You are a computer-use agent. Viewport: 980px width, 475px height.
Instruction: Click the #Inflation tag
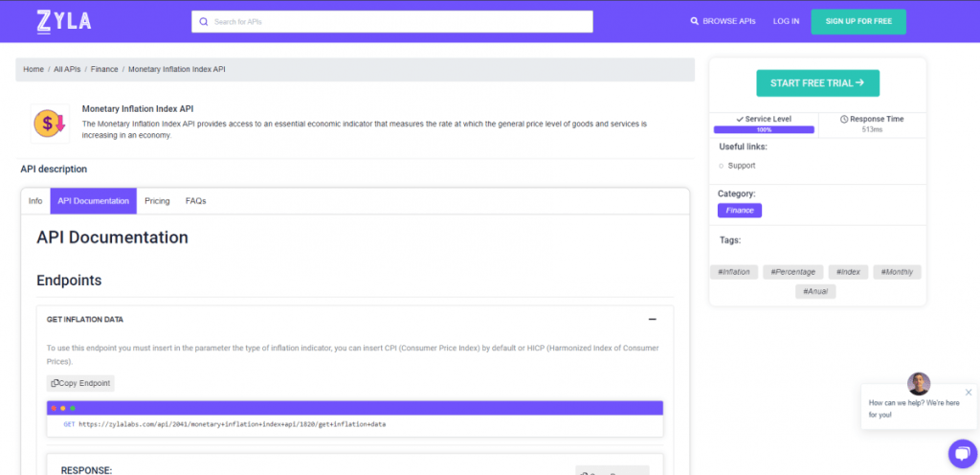(x=734, y=272)
